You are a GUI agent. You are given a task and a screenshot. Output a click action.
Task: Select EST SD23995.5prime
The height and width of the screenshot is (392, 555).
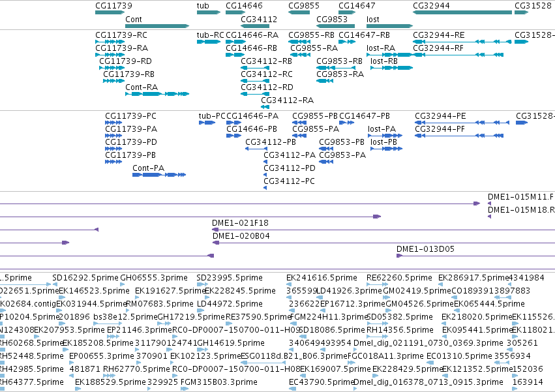click(x=202, y=284)
